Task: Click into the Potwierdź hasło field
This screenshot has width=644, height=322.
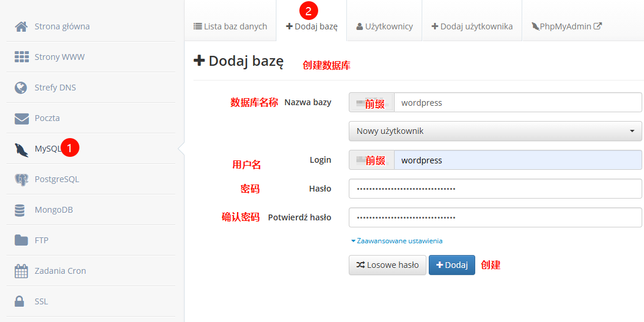Action: tap(495, 217)
